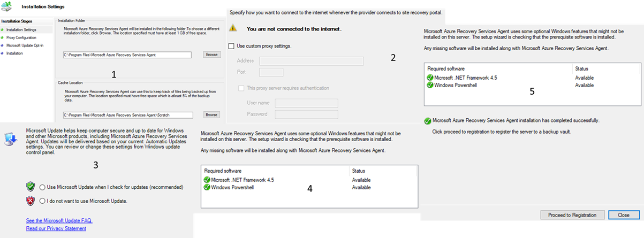Click .NET Framework 4.5 check icon in panel numbered 4
This screenshot has height=238, width=644.
pos(207,180)
